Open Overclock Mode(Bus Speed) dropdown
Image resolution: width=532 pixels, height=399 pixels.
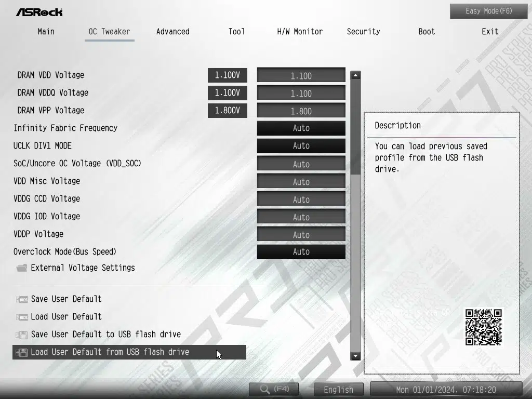(301, 252)
